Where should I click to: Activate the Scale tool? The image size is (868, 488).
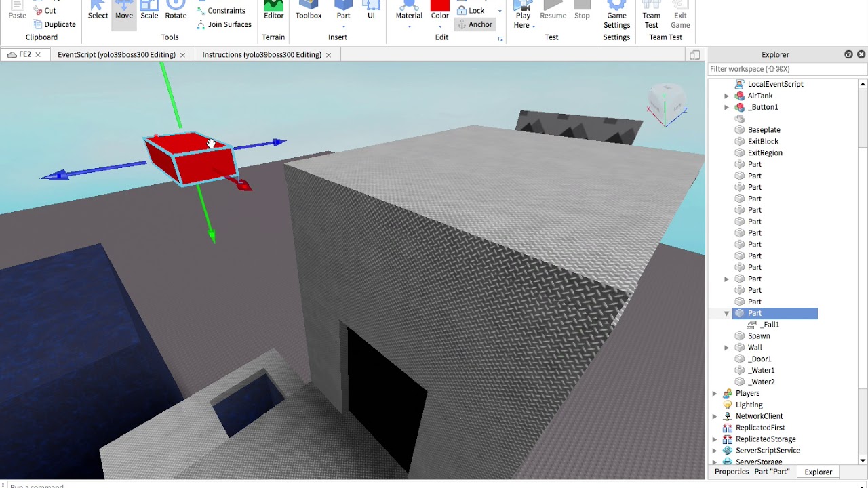(149, 11)
